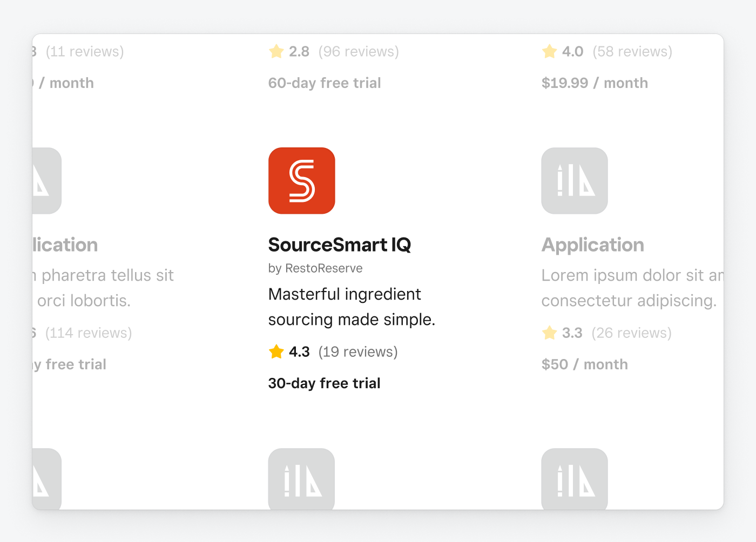View the 114 reviews link
756x542 pixels.
tap(89, 333)
